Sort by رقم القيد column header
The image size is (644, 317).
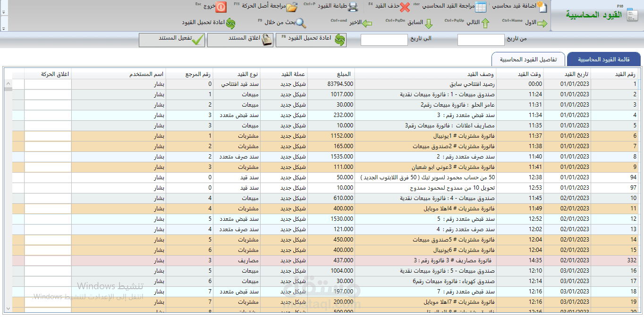click(x=614, y=74)
